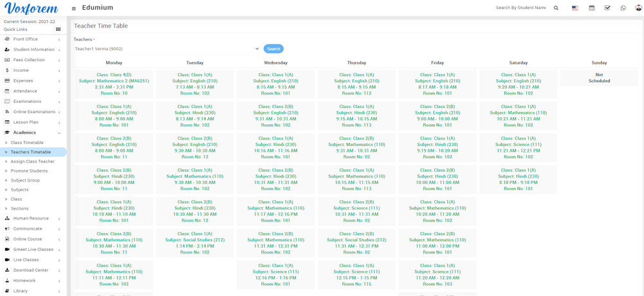Open the WhatsApp chat icon
This screenshot has width=644, height=296.
(623, 8)
